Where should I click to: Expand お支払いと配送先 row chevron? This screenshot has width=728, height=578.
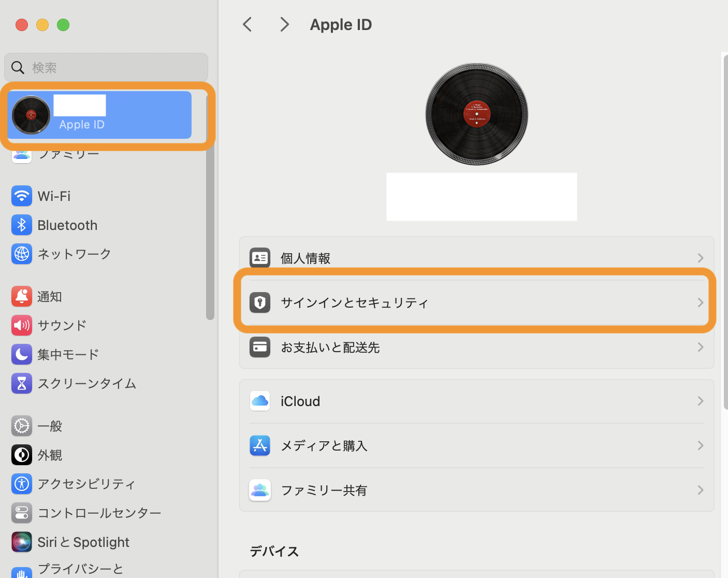point(700,347)
